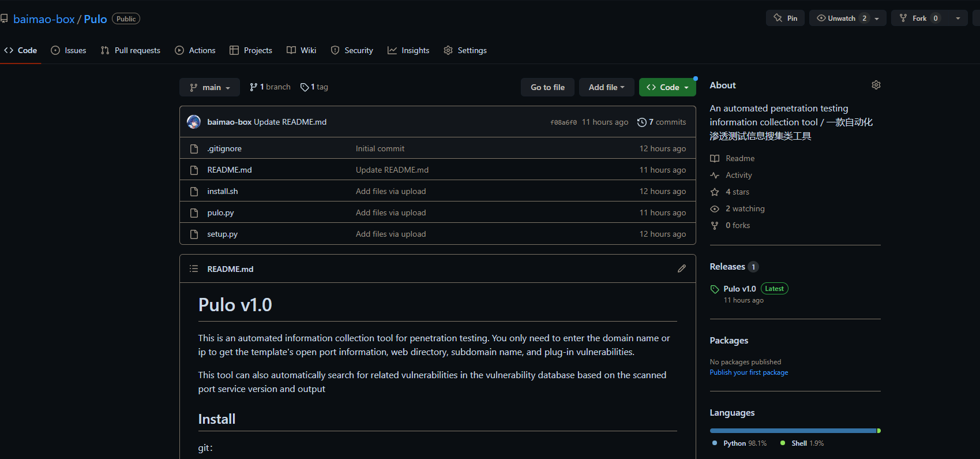Click the setup.py file icon
The width and height of the screenshot is (980, 459).
pos(194,234)
